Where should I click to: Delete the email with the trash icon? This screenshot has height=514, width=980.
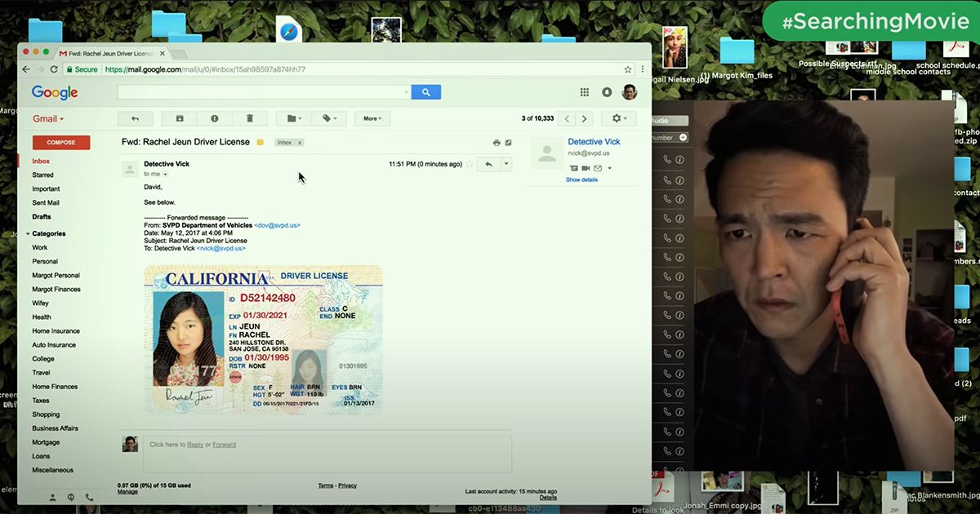tap(250, 118)
